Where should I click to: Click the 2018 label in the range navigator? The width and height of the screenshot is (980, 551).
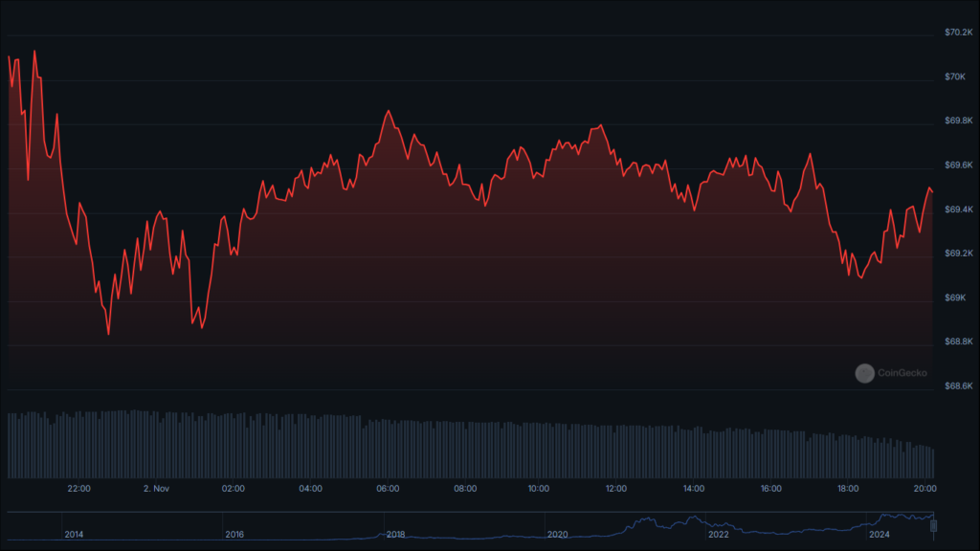[x=395, y=534]
